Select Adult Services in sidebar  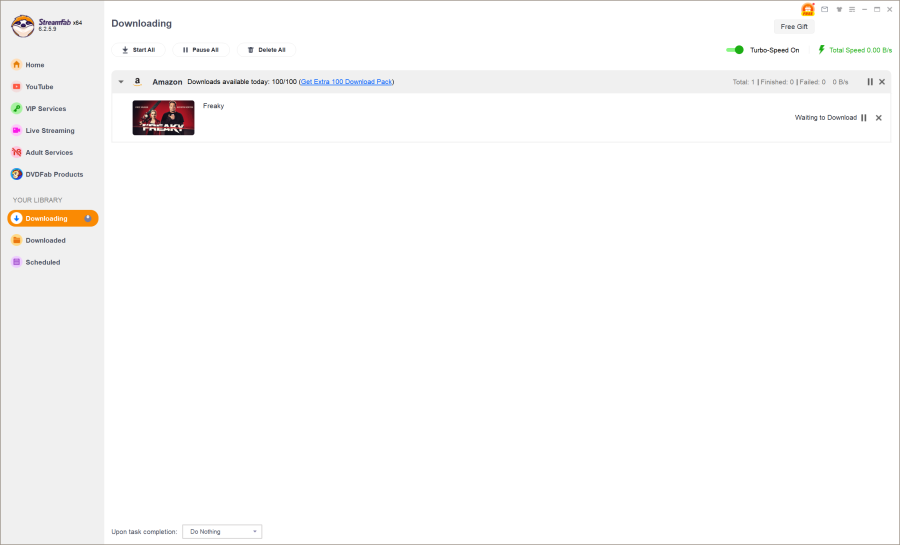[x=42, y=152]
